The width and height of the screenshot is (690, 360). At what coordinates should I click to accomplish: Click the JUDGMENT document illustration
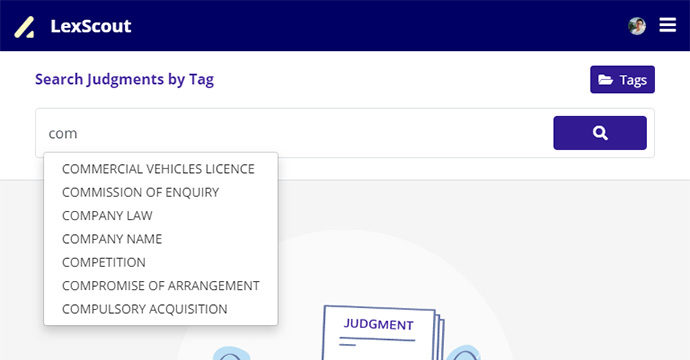tap(383, 332)
